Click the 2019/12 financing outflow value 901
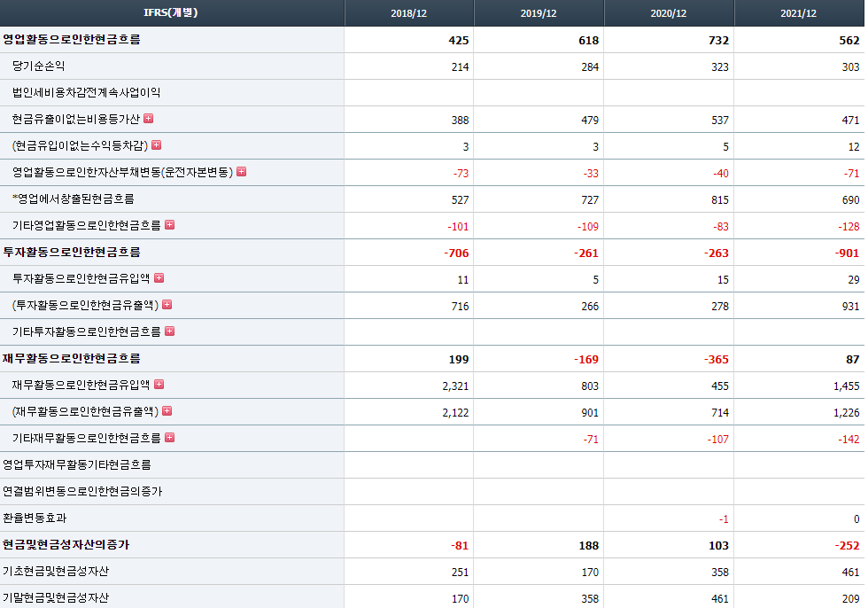This screenshot has width=868, height=608. pos(590,412)
